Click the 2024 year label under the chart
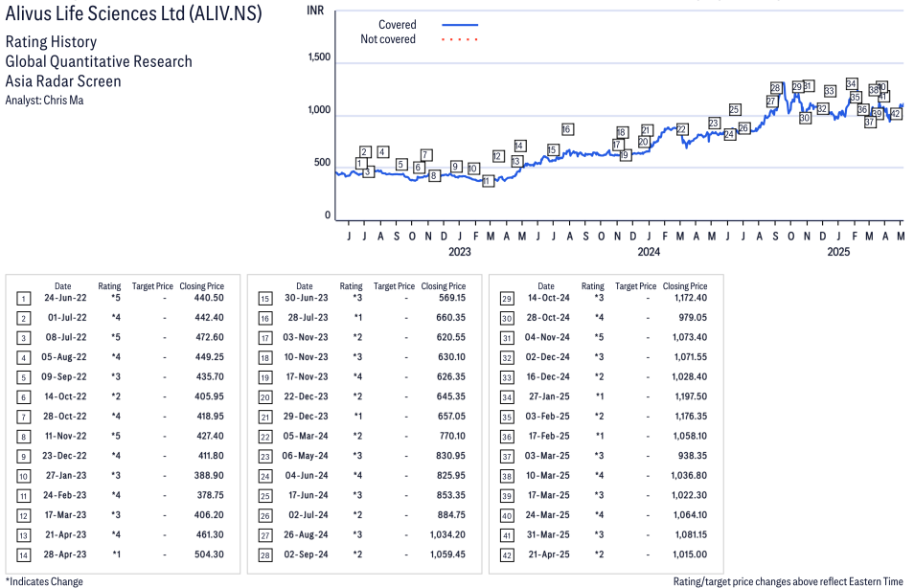The height and width of the screenshot is (588, 914). pyautogui.click(x=649, y=252)
